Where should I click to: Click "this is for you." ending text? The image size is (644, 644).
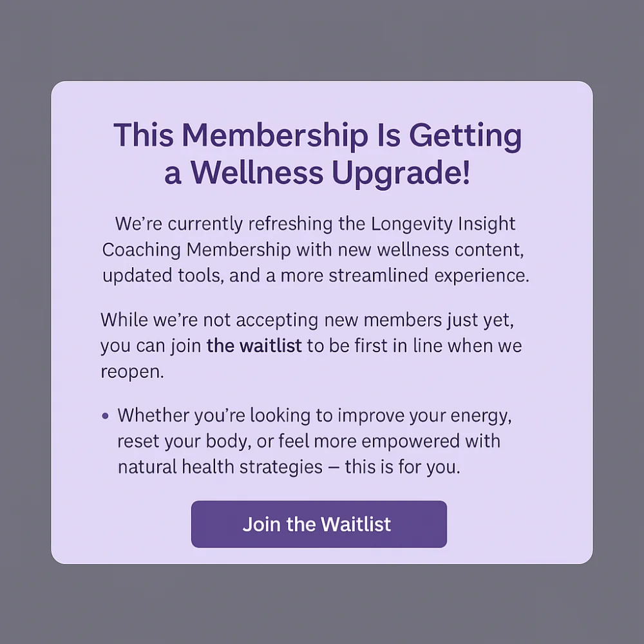tap(402, 467)
